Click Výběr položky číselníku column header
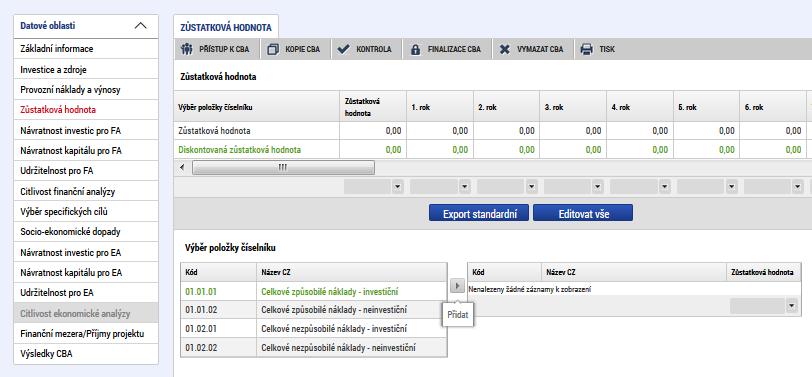Screen dimensions: 812x377 257,107
